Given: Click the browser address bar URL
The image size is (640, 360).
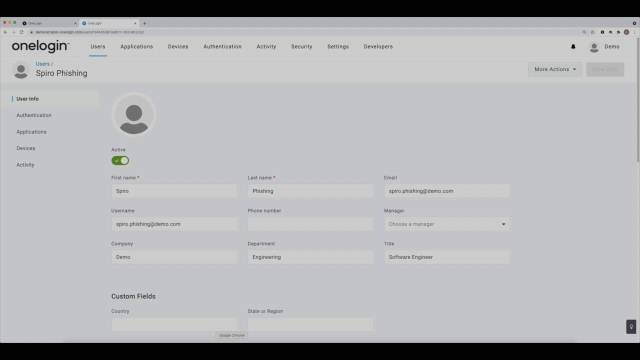Looking at the screenshot, I should [89, 32].
